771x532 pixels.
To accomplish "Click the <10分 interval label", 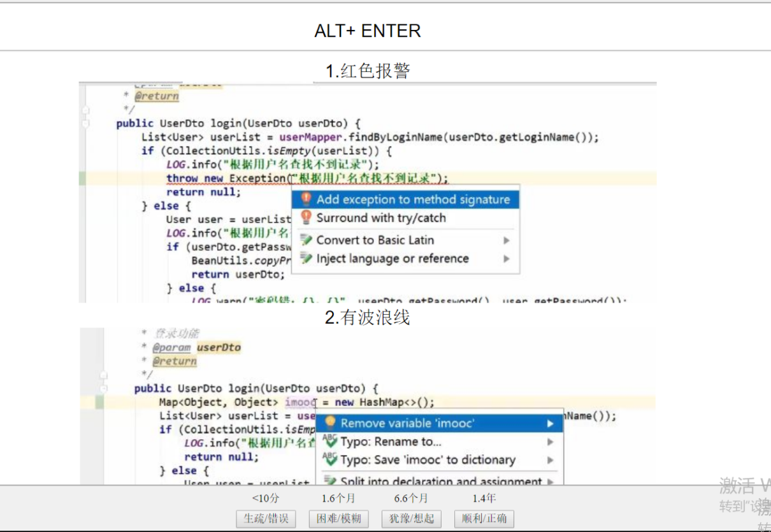I will click(x=265, y=498).
